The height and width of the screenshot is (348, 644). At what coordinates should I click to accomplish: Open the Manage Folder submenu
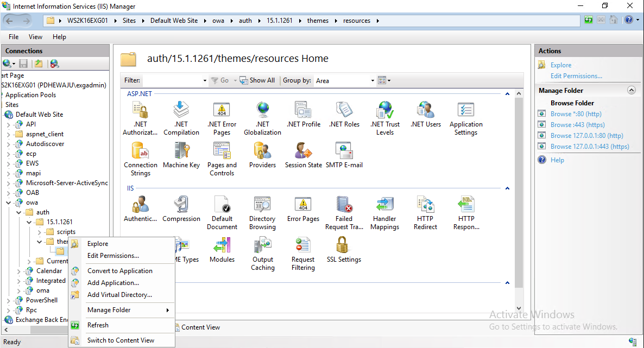[x=122, y=310]
